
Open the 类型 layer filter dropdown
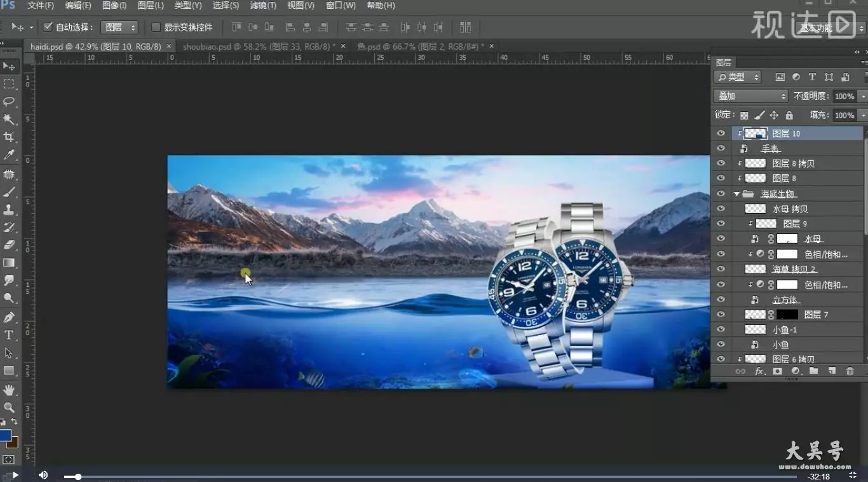pyautogui.click(x=738, y=77)
